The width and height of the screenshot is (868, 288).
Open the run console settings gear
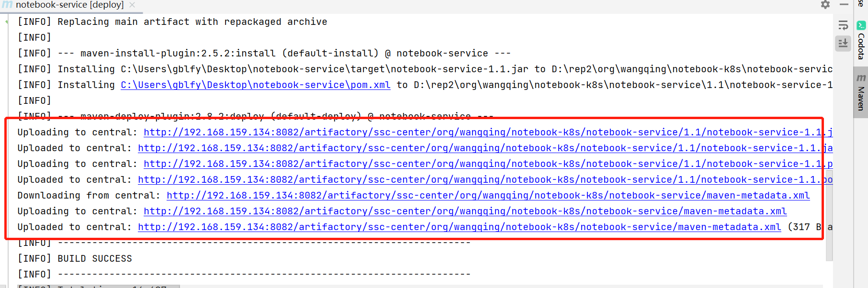[825, 5]
